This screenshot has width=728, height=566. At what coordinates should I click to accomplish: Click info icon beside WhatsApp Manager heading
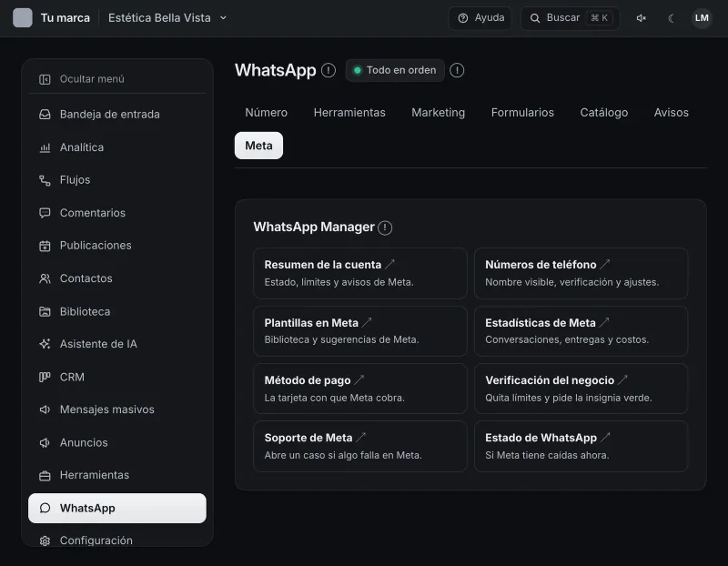pyautogui.click(x=385, y=227)
